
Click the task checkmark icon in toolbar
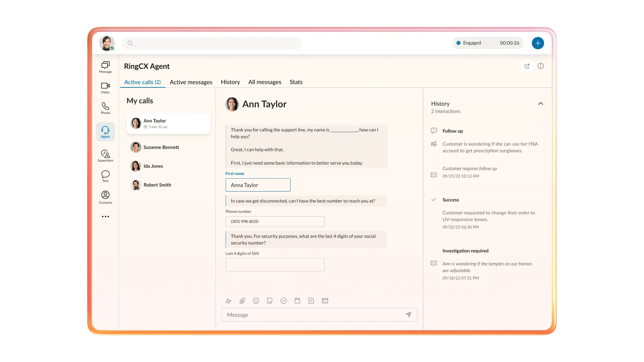(x=283, y=301)
